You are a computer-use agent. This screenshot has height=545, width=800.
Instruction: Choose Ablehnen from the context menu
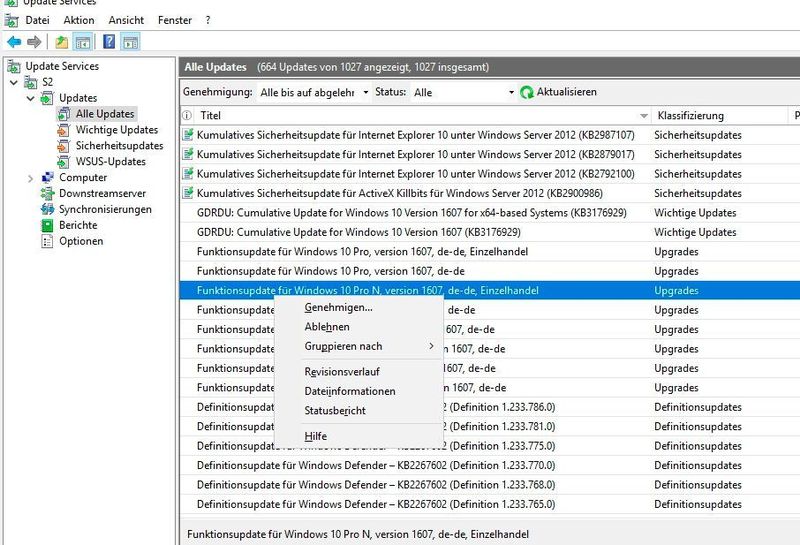coord(359,327)
